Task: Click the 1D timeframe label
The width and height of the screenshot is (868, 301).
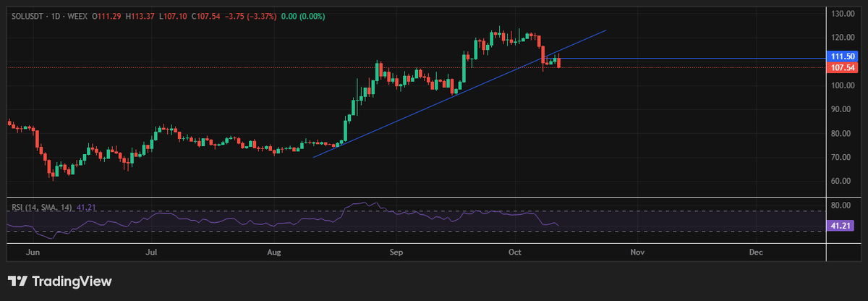Action: point(54,15)
